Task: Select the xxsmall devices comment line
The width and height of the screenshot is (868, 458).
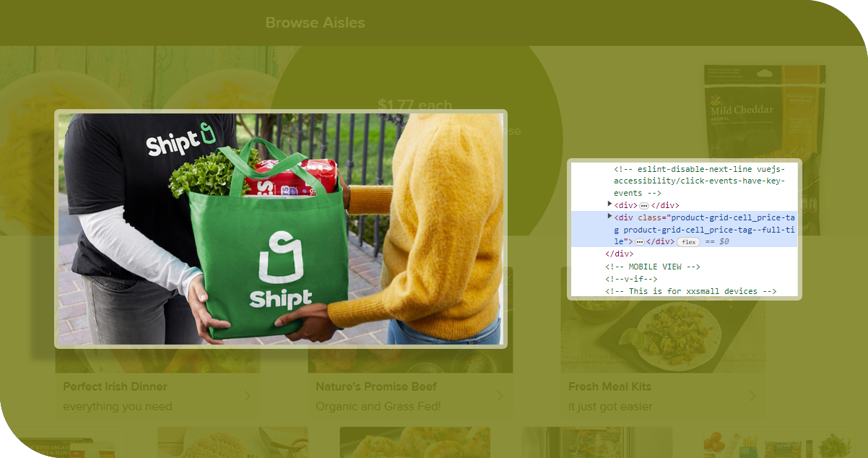Action: 691,291
